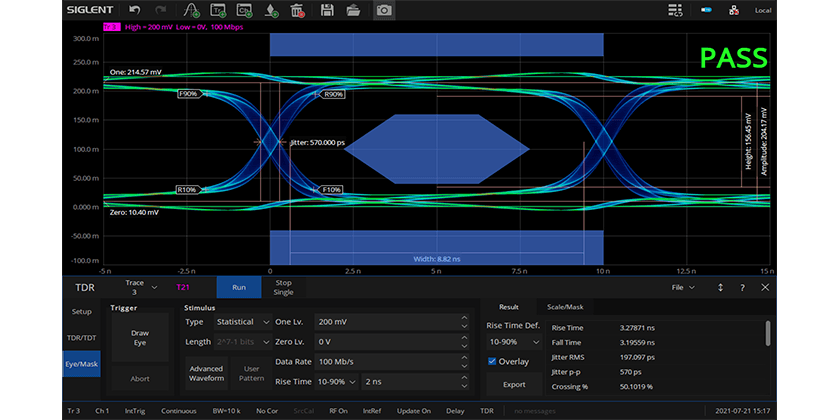Click the save floppy disk icon
Image resolution: width=840 pixels, height=420 pixels.
pyautogui.click(x=326, y=10)
